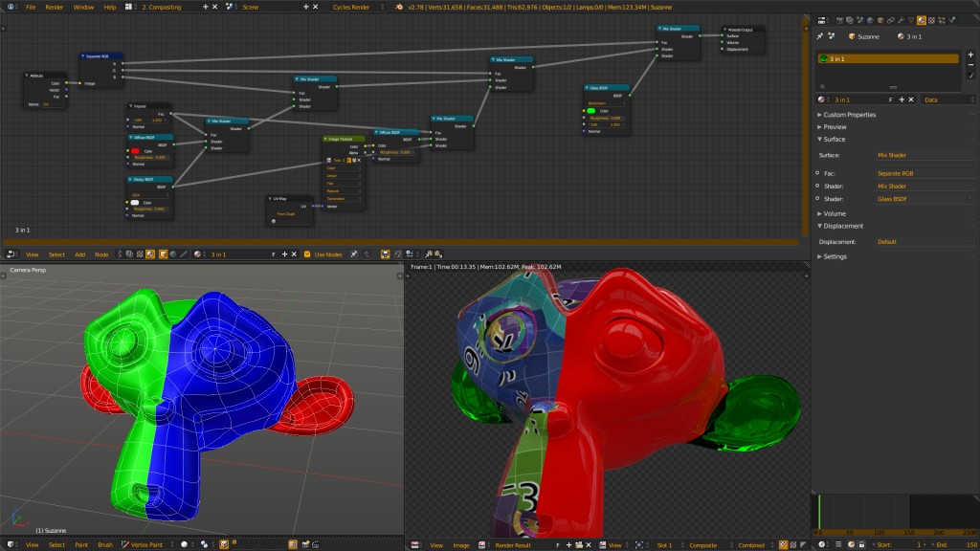Open the World properties tab

[869, 18]
